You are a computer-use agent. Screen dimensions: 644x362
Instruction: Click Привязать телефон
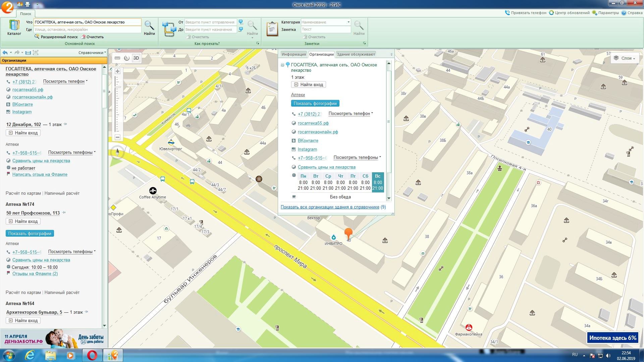tap(526, 13)
